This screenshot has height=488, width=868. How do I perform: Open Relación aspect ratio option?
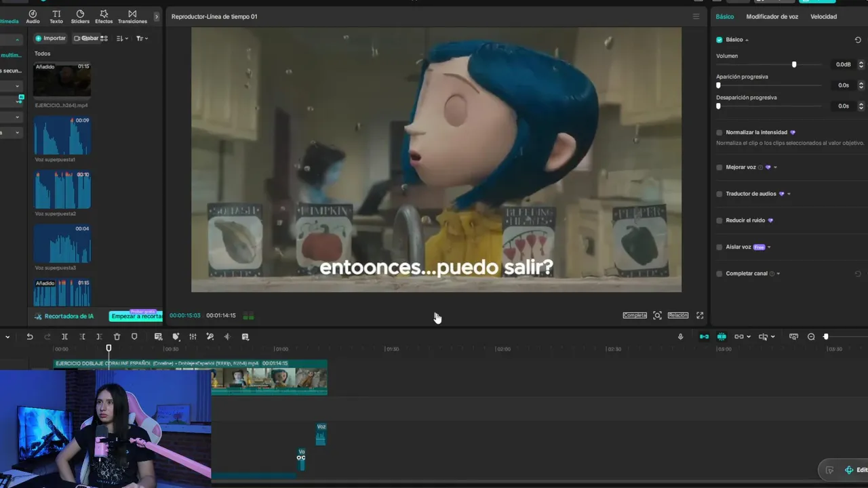point(678,315)
